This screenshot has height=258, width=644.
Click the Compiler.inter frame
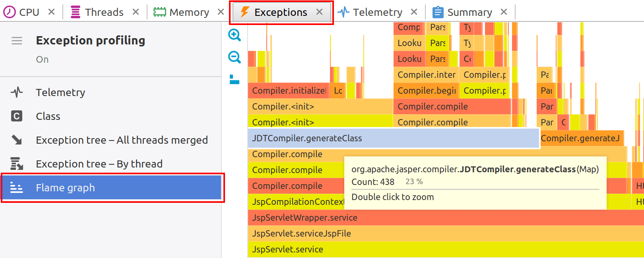tap(426, 75)
